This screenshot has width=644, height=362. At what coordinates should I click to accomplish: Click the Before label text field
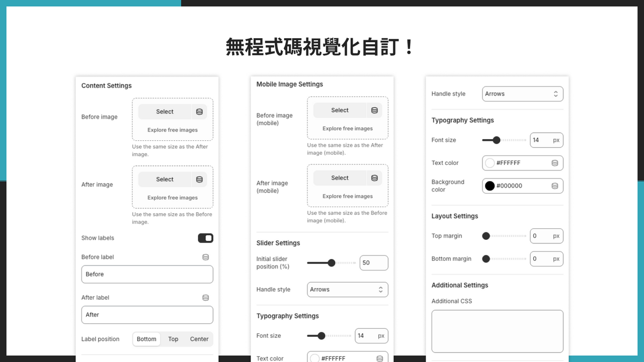coord(147,275)
